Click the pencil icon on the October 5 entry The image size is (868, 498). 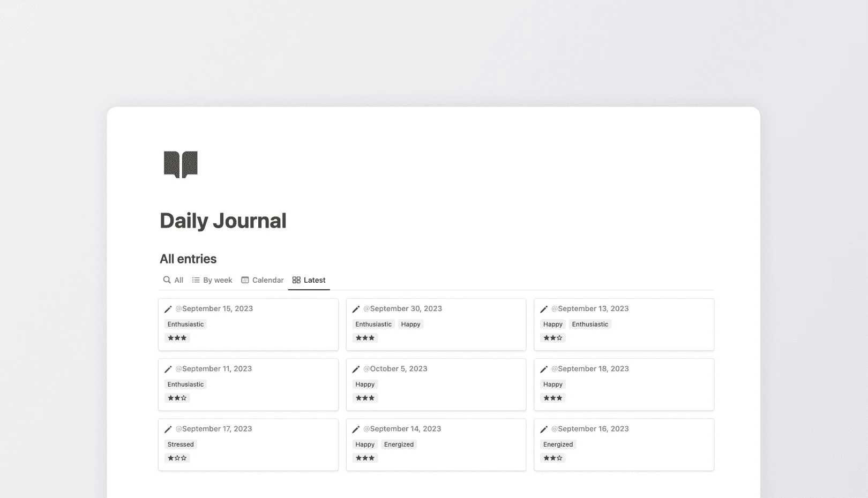(x=356, y=369)
